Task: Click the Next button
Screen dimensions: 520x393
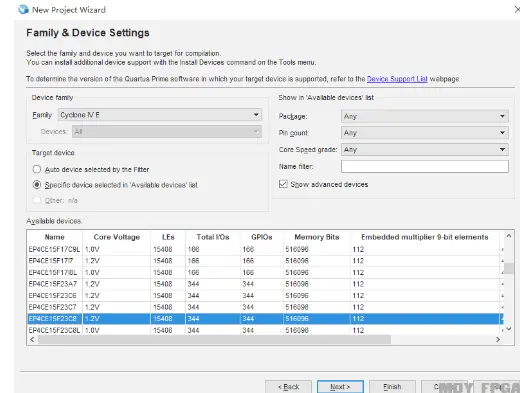Action: point(340,387)
